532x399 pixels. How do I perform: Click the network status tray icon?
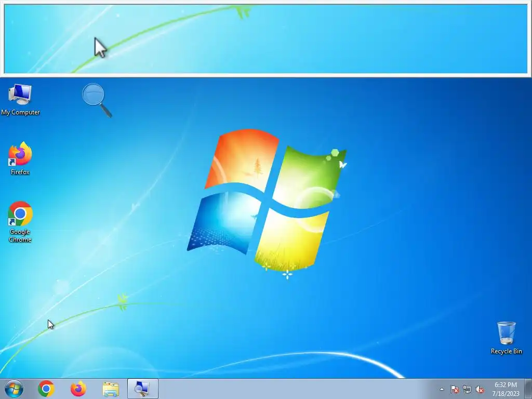(x=467, y=389)
